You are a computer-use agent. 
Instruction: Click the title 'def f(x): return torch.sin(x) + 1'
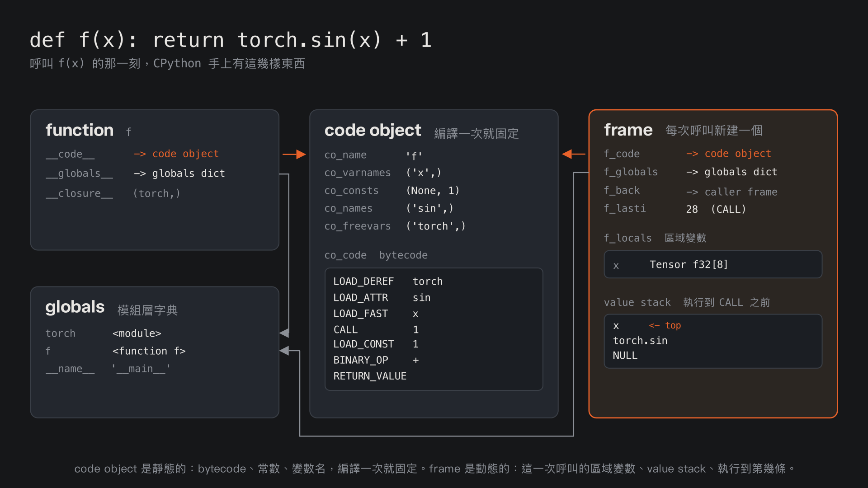(x=231, y=40)
